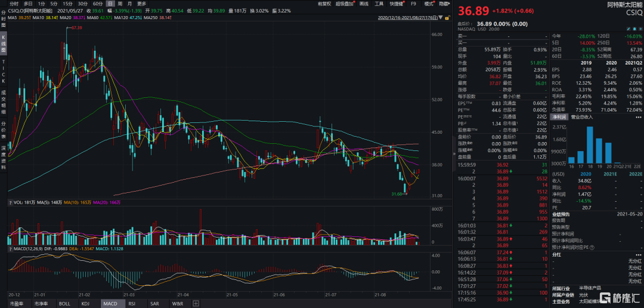Select the 1分 minute period

click(x=41, y=4)
